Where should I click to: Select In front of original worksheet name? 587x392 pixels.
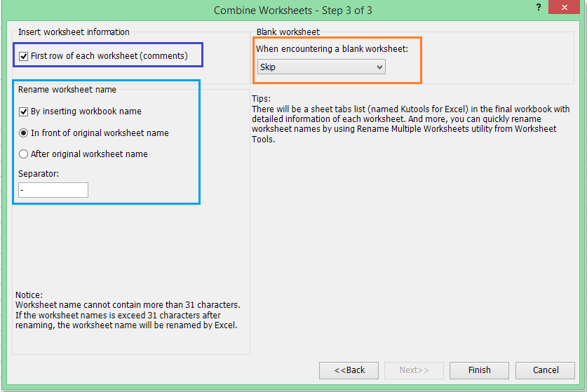[x=24, y=133]
